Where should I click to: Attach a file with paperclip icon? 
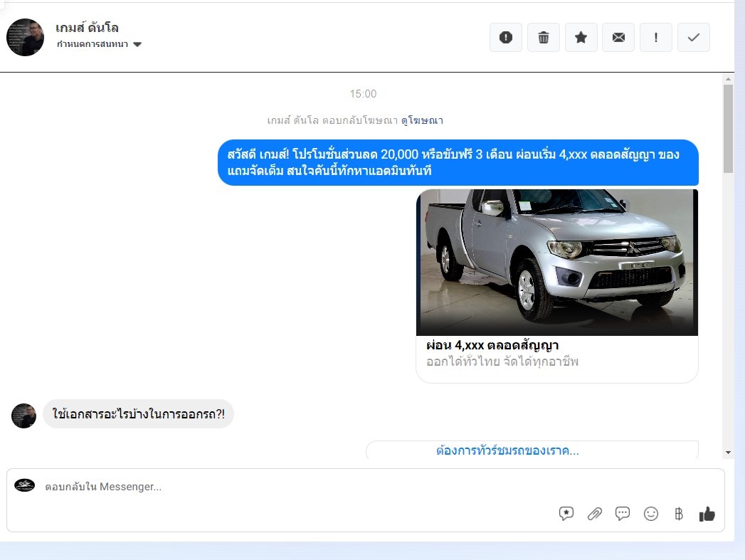point(594,514)
